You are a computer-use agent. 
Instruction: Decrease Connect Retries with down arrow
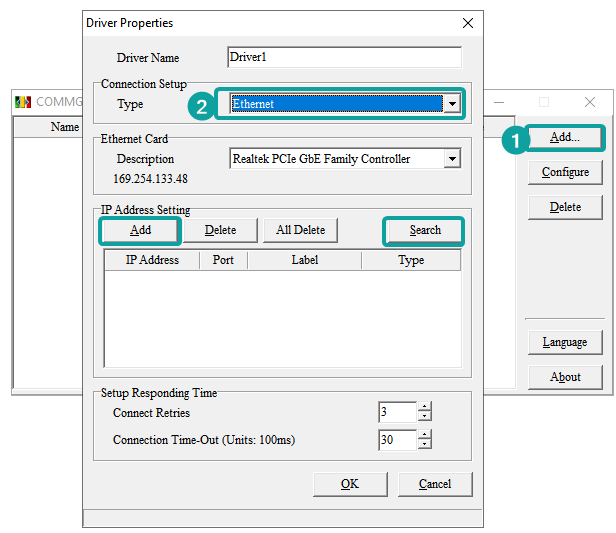click(425, 417)
